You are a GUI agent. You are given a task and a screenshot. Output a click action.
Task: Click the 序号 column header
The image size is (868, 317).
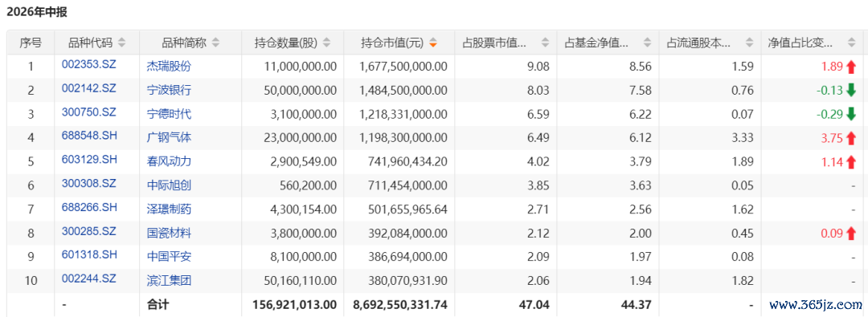click(x=31, y=43)
